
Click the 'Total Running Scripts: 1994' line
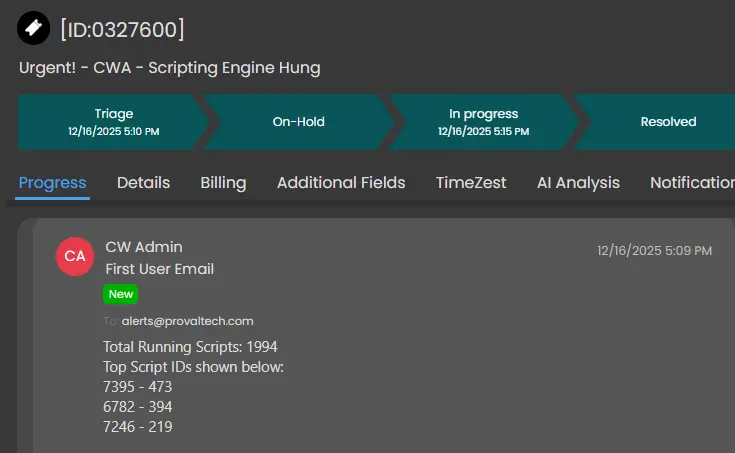(190, 347)
